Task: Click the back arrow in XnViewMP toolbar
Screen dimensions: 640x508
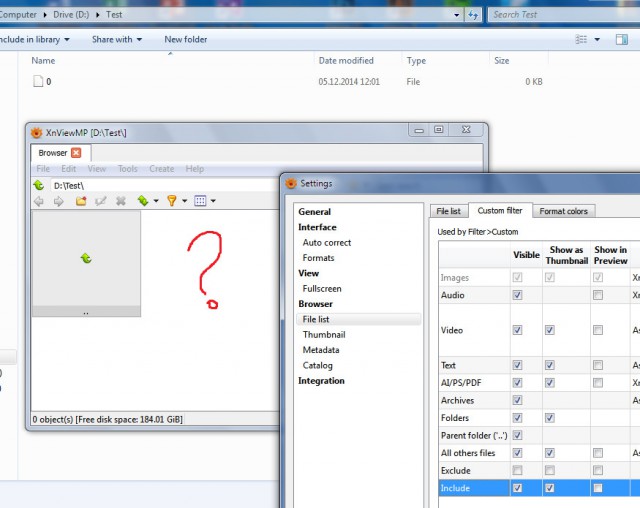Action: point(39,201)
